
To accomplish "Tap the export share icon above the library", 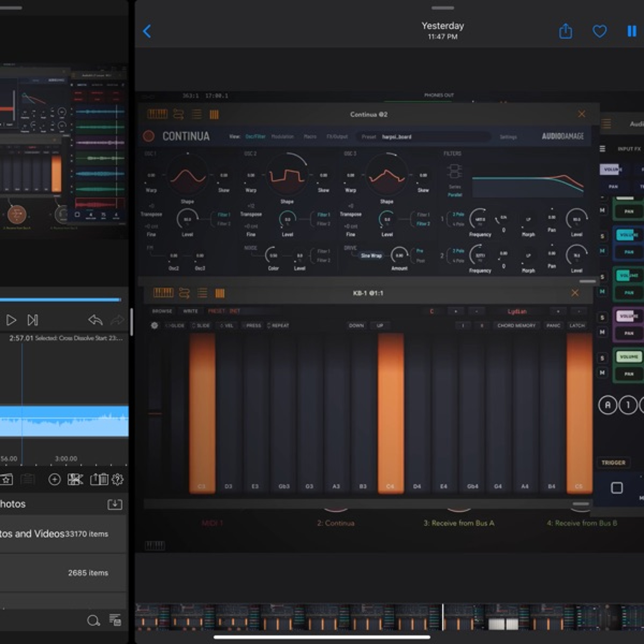I will [94, 480].
